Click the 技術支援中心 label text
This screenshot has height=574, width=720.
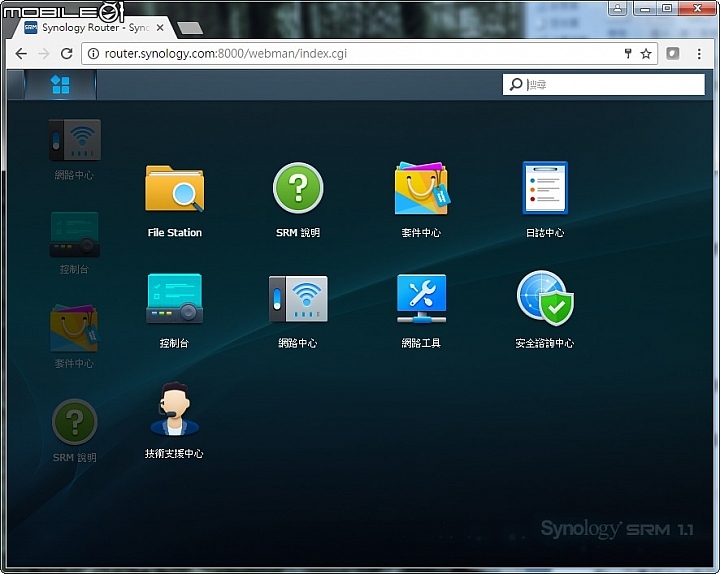[x=174, y=454]
